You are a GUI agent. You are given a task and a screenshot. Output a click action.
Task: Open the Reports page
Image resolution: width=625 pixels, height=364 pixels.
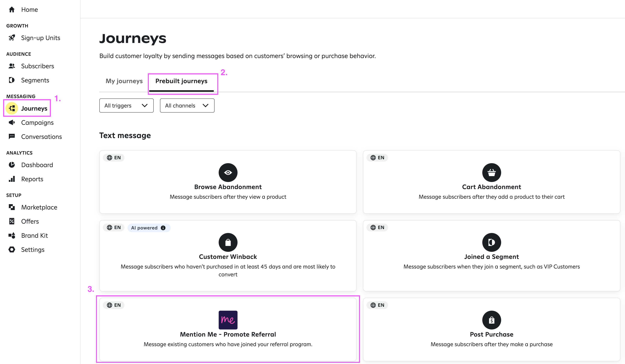[x=32, y=179]
